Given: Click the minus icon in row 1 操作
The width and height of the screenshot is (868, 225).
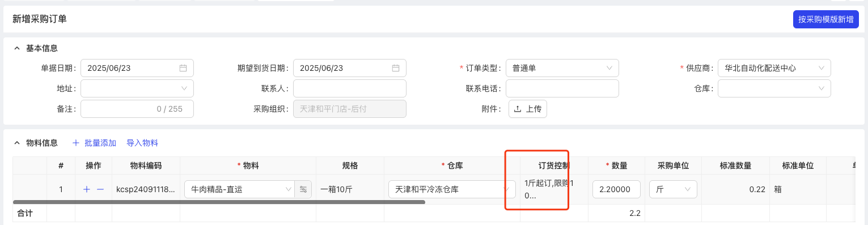Looking at the screenshot, I should [x=100, y=189].
